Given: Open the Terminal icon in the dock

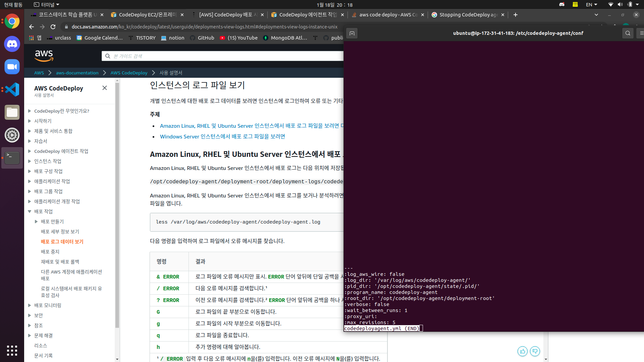Looking at the screenshot, I should click(12, 158).
